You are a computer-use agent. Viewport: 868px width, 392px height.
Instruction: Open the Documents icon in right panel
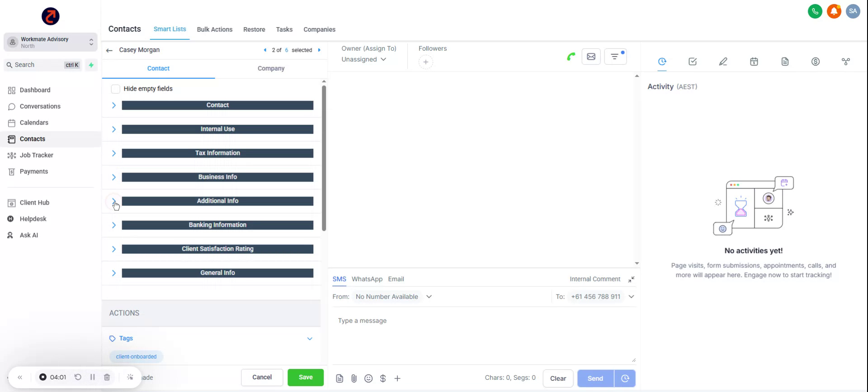click(785, 62)
